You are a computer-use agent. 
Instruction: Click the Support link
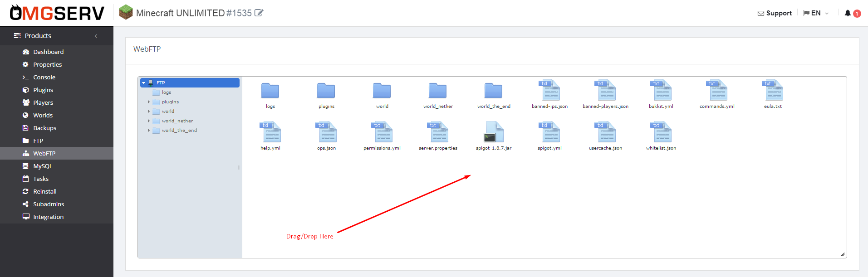(x=775, y=13)
